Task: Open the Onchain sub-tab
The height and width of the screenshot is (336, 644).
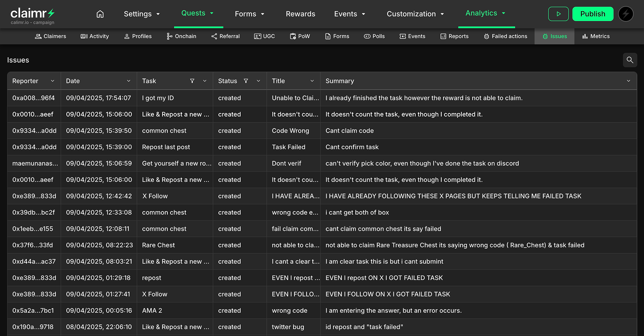Action: click(181, 36)
